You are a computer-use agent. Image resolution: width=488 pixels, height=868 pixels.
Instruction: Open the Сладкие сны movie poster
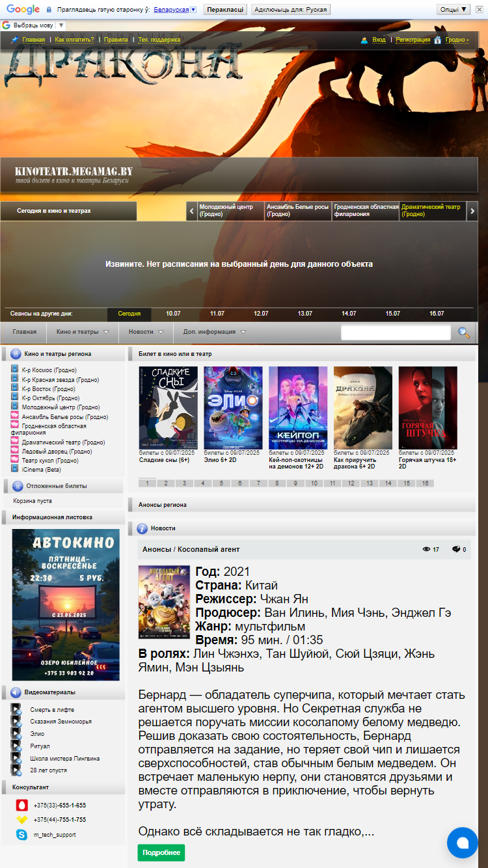pos(168,408)
